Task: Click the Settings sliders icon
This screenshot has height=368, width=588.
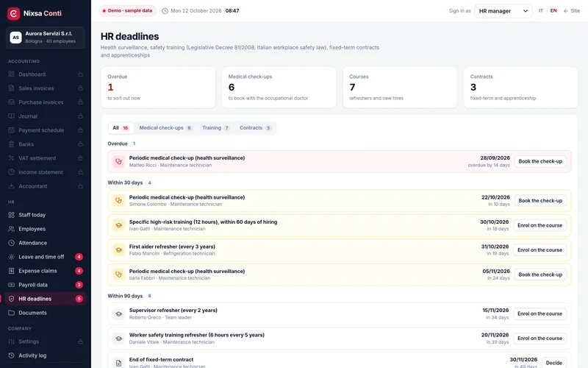Action: point(11,342)
